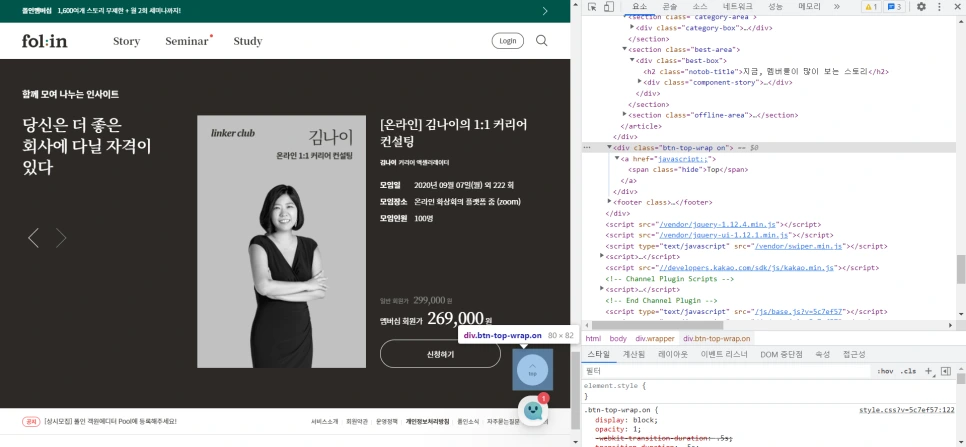Open the 이벤트 리스너 tab

pyautogui.click(x=724, y=354)
